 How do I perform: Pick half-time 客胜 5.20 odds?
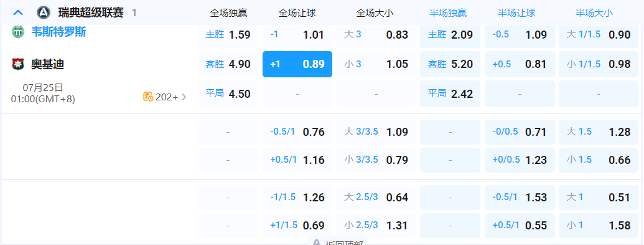pyautogui.click(x=450, y=64)
